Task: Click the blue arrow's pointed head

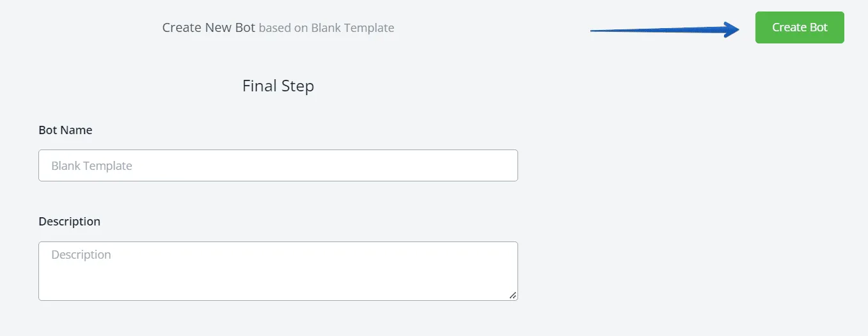Action: pyautogui.click(x=732, y=29)
